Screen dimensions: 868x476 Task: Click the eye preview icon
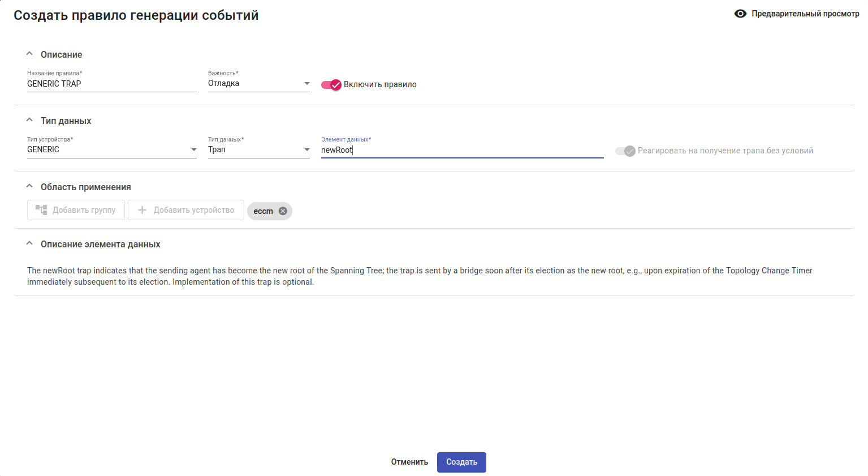[x=740, y=14]
